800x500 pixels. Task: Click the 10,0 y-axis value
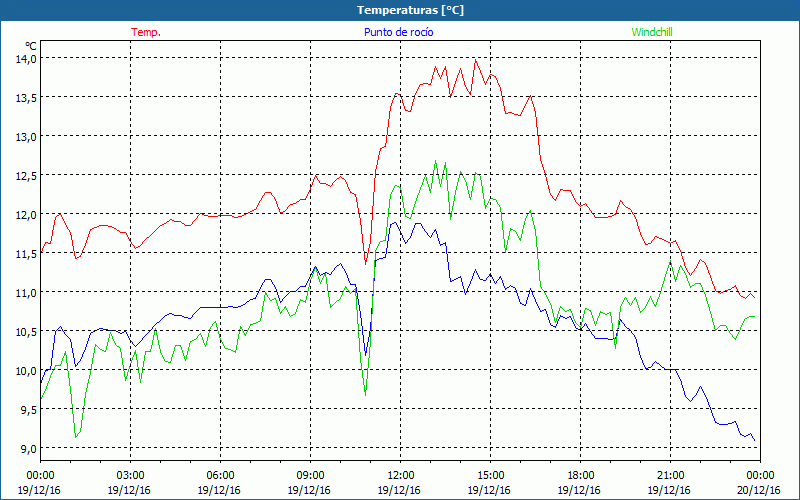coord(26,371)
